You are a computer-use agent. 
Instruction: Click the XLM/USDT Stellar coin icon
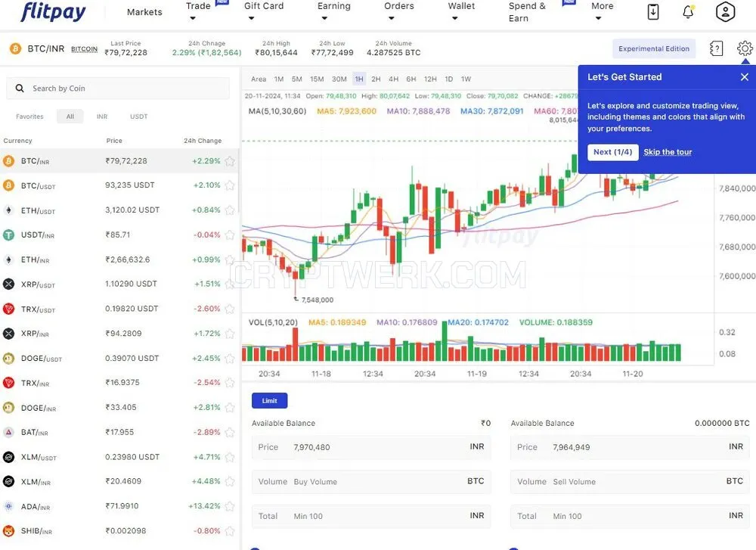click(x=8, y=457)
